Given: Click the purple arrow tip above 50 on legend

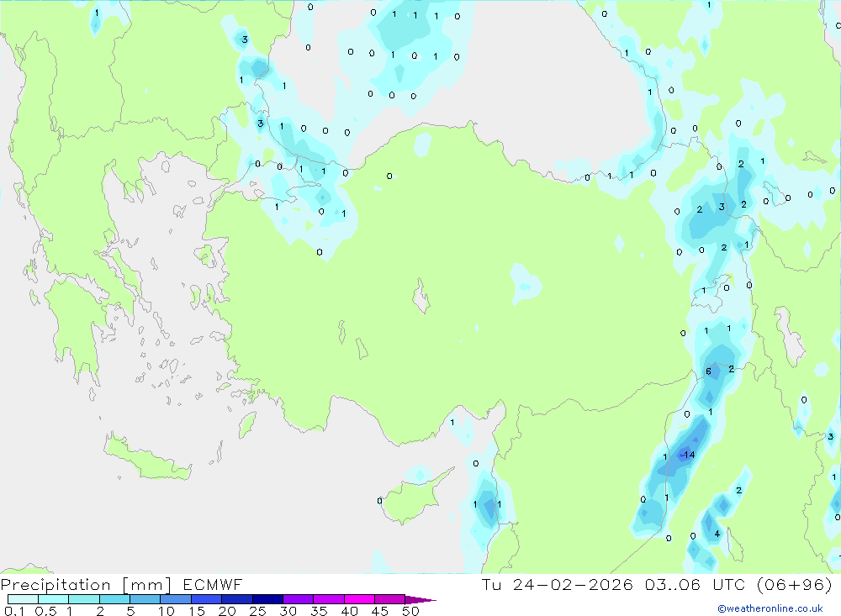Looking at the screenshot, I should (x=420, y=599).
